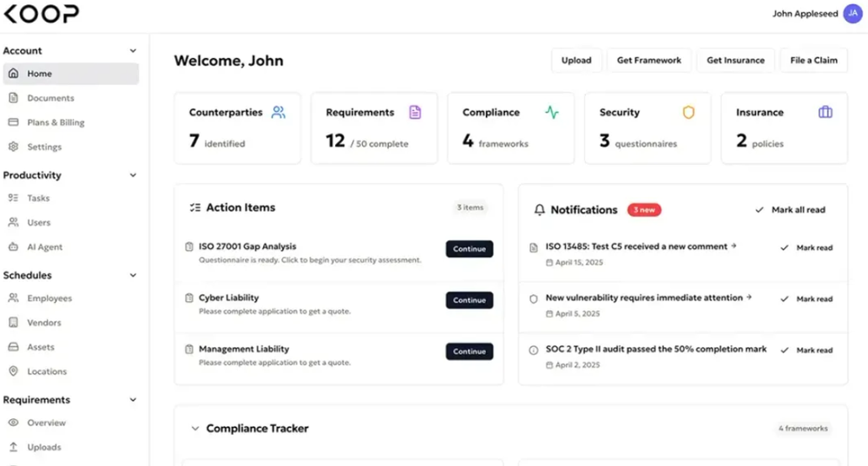Click the 3 new notifications badge
The height and width of the screenshot is (466, 868).
[x=645, y=210]
